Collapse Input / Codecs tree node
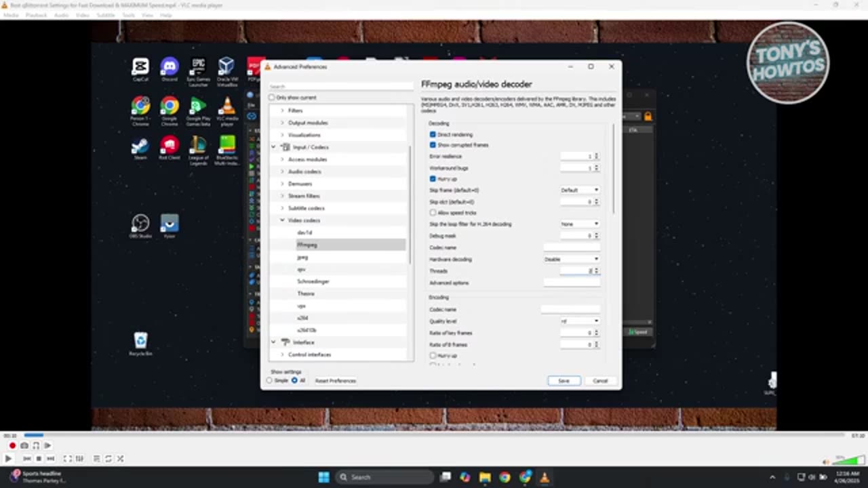 tap(273, 147)
